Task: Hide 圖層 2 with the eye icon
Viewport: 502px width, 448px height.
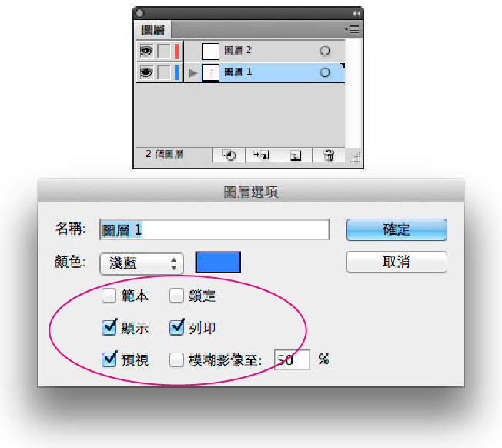Action: pyautogui.click(x=146, y=52)
